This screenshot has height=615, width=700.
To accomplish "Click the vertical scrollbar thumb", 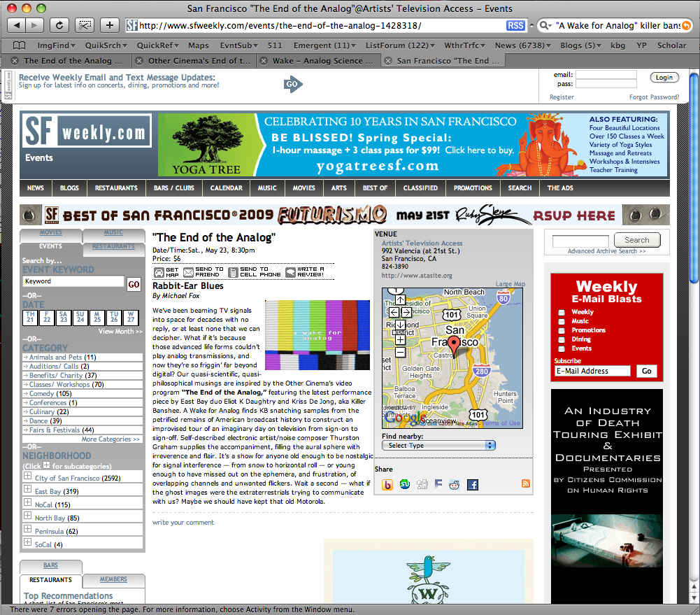I will tap(694, 178).
